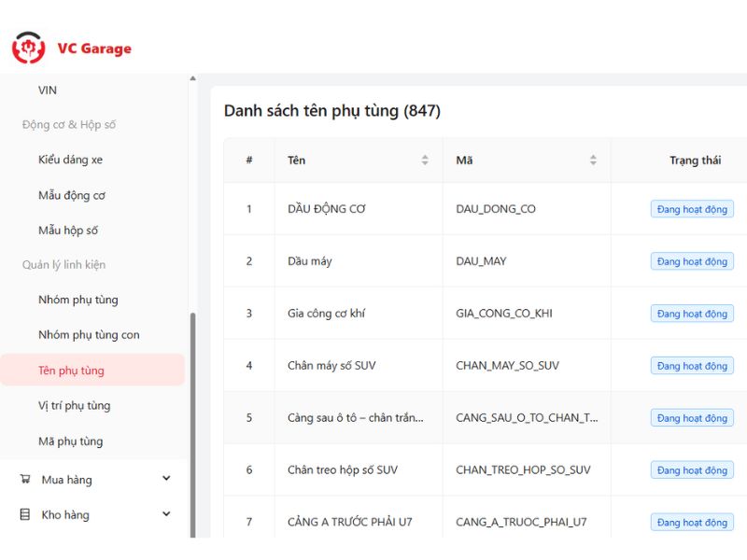Screen dimensions: 747x560
Task: Select Vị trí phụ tùng in sidebar
Action: (74, 406)
